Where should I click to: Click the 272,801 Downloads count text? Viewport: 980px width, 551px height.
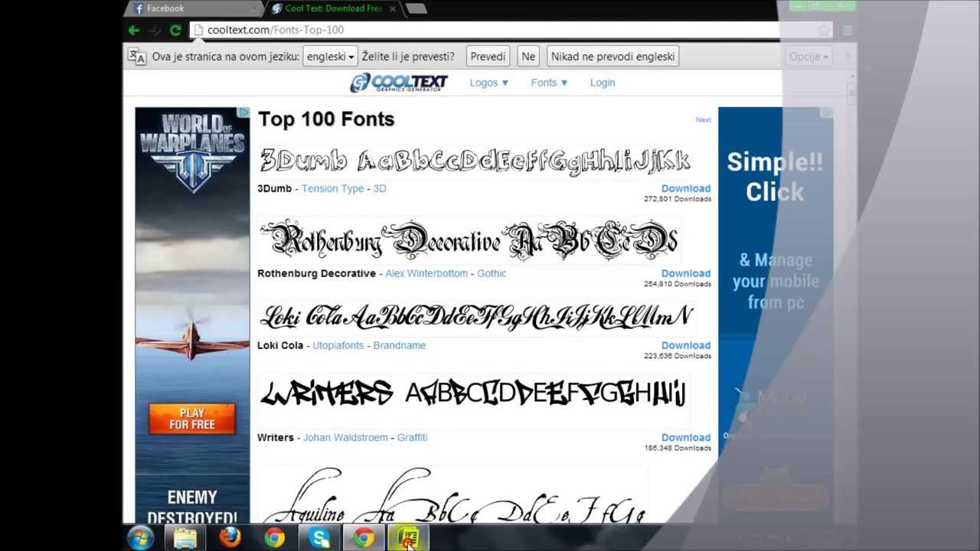coord(678,199)
